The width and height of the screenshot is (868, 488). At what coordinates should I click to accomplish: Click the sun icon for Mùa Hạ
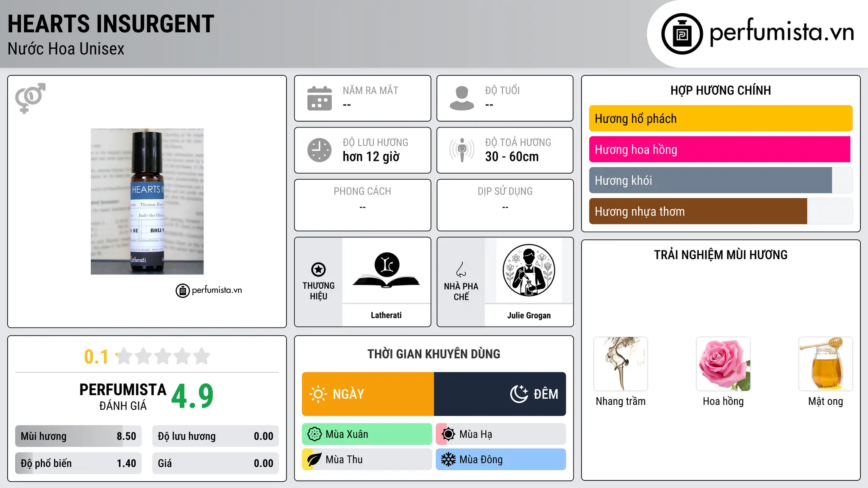[x=448, y=434]
